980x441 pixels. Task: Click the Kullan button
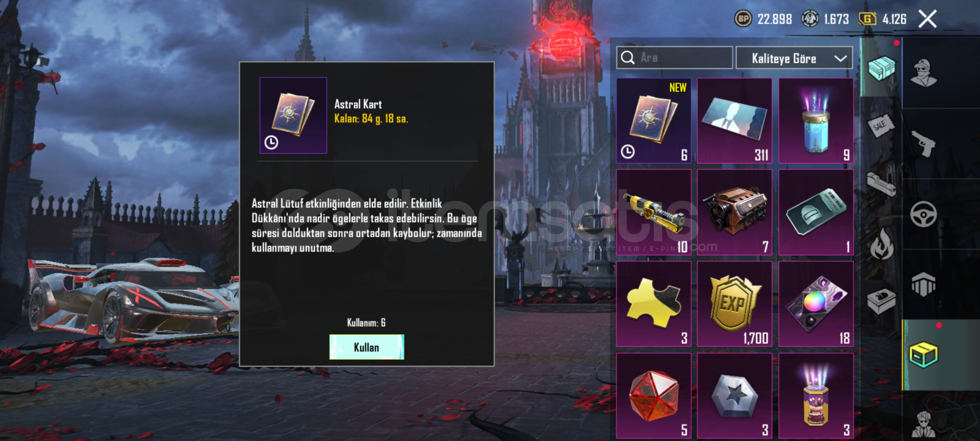click(x=367, y=347)
